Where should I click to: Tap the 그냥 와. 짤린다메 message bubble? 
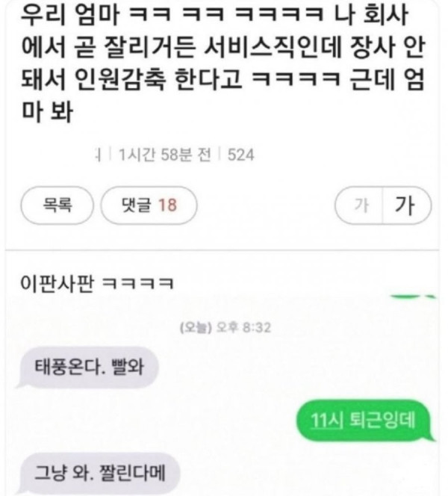point(99,474)
